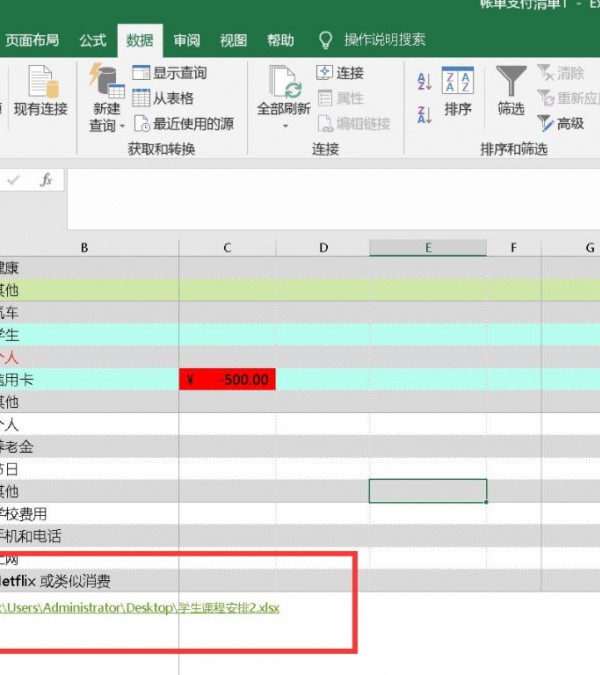Select the column G header
The width and height of the screenshot is (600, 675).
point(571,248)
